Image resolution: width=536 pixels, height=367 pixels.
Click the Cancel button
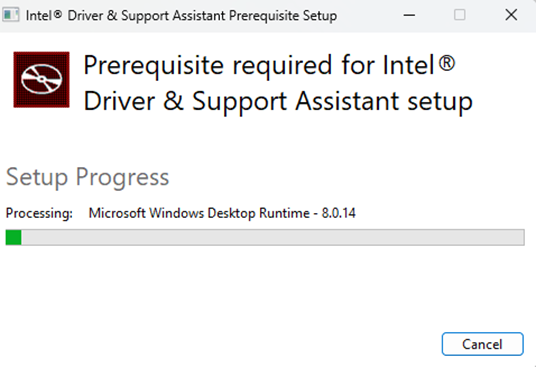tap(482, 344)
